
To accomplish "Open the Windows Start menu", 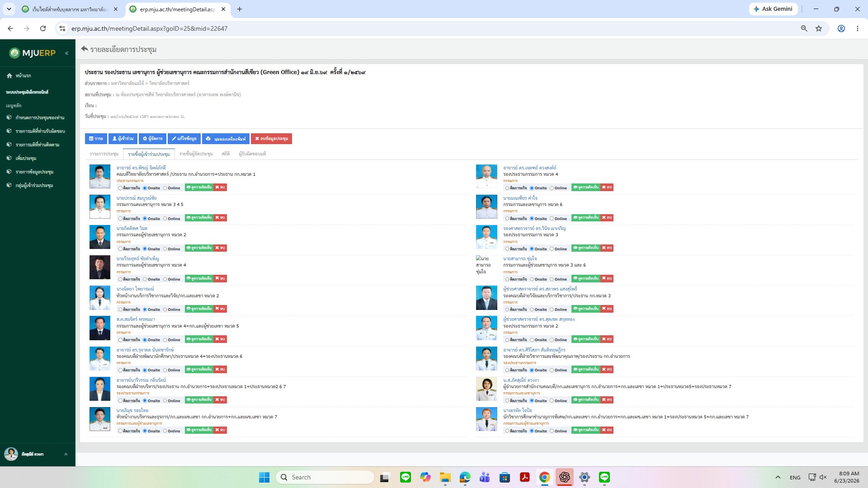I will pos(264,477).
